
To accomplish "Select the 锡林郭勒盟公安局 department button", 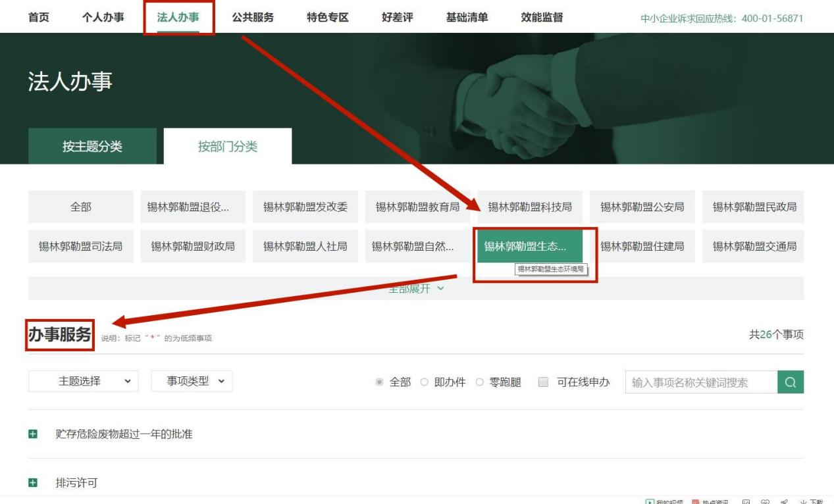I will click(x=642, y=207).
